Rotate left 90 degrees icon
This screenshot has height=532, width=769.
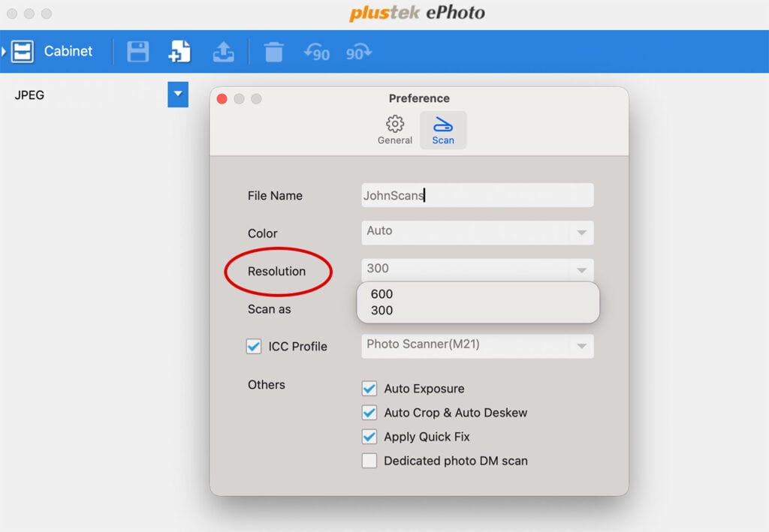pyautogui.click(x=317, y=52)
